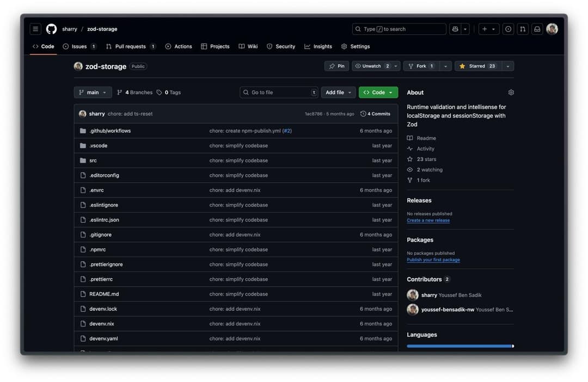Open the issues icon in header
The image size is (588, 382).
(x=508, y=29)
